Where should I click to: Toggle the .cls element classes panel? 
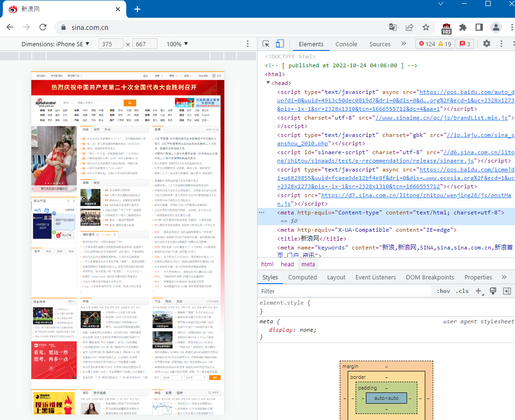point(463,291)
